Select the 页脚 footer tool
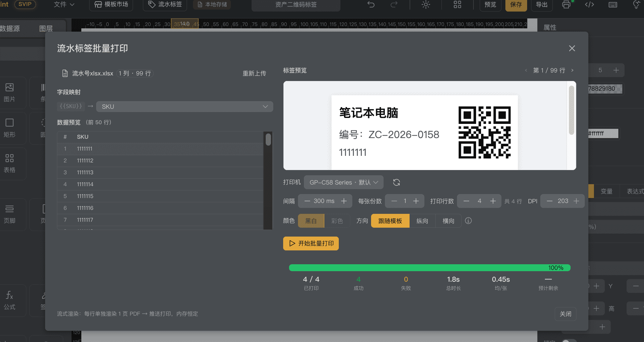644x342 pixels. tap(10, 214)
